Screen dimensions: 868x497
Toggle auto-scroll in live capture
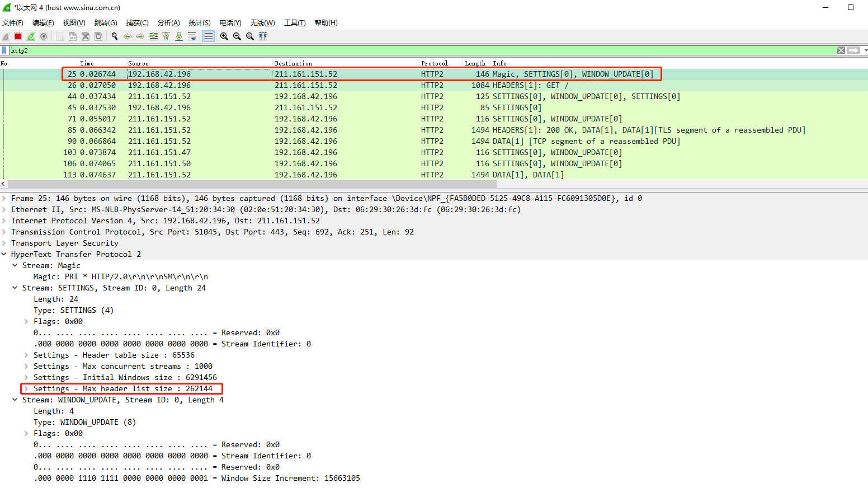(192, 36)
